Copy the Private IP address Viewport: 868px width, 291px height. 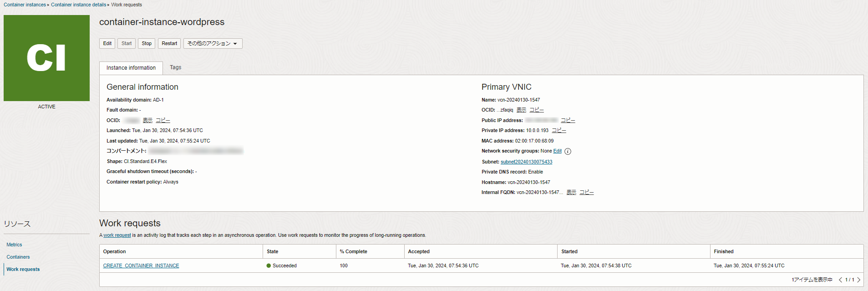[x=558, y=131]
